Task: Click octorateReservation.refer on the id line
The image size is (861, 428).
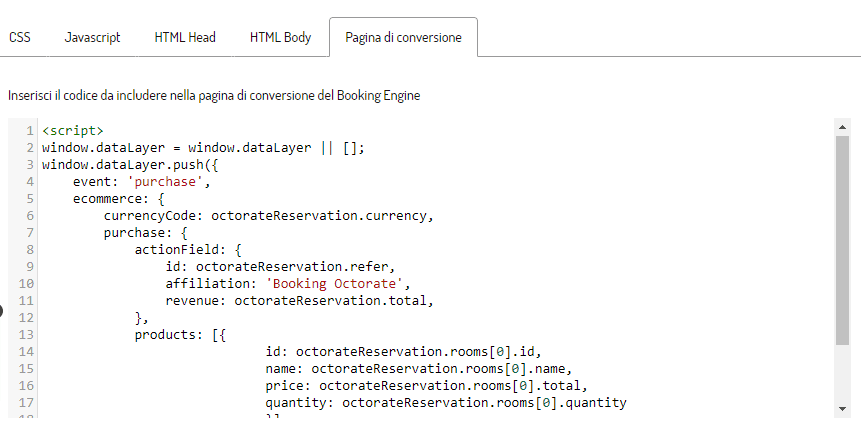Action: pos(296,267)
